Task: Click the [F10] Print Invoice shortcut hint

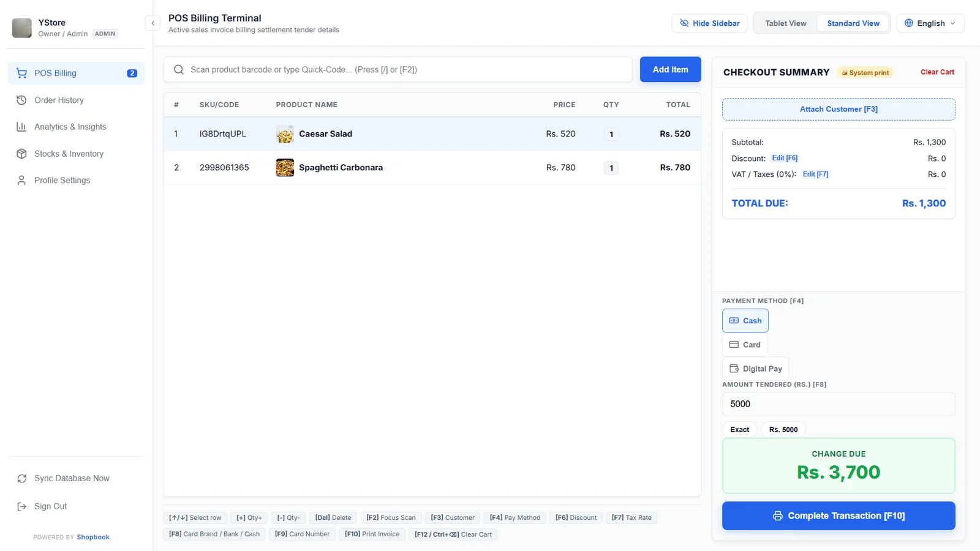Action: click(372, 534)
